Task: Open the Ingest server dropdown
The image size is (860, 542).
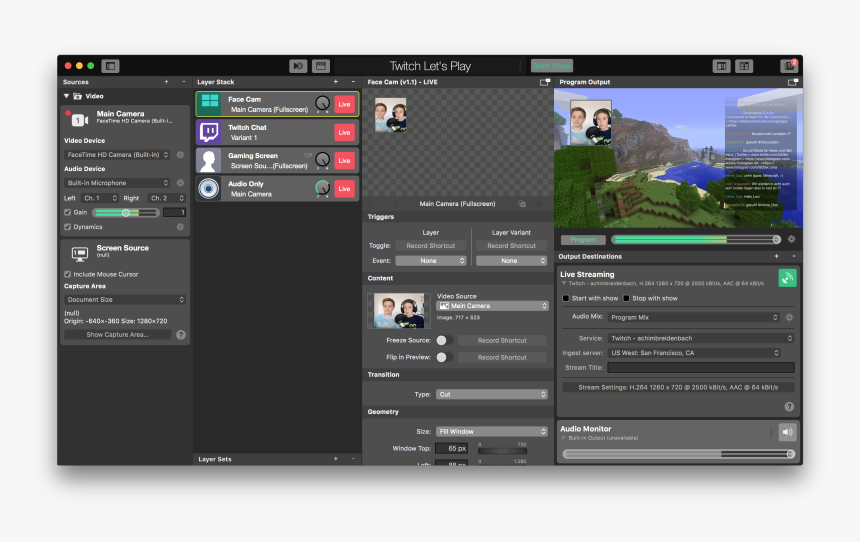Action: [693, 353]
